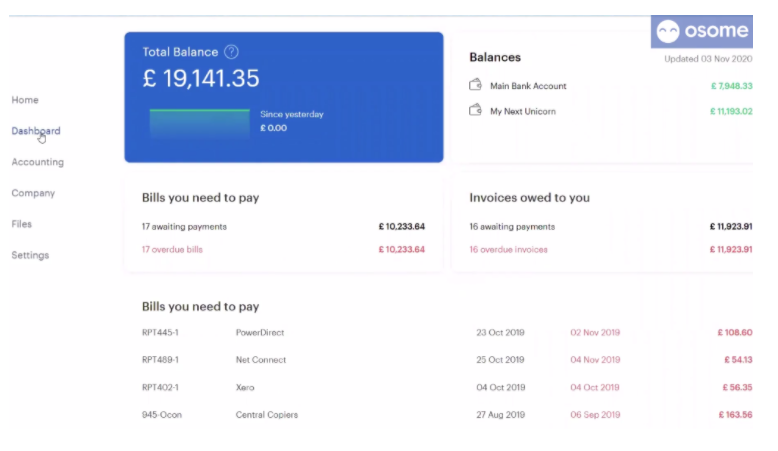The height and width of the screenshot is (451, 778).
Task: Select 17 awaiting payments under Bills
Action: (x=184, y=227)
